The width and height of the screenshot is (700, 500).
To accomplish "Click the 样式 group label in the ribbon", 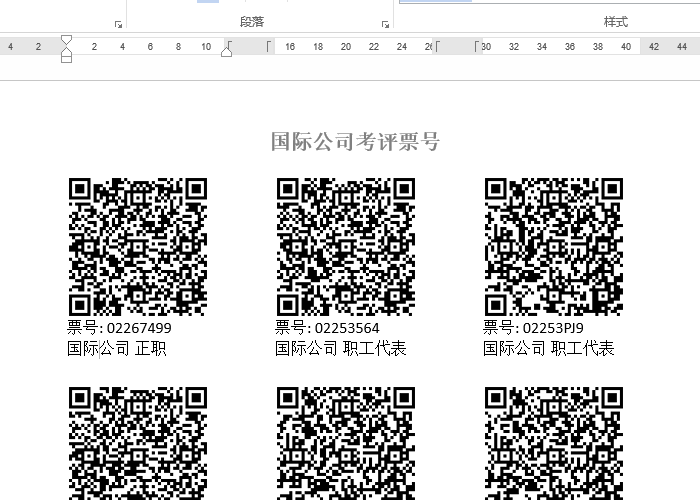I will pyautogui.click(x=616, y=21).
